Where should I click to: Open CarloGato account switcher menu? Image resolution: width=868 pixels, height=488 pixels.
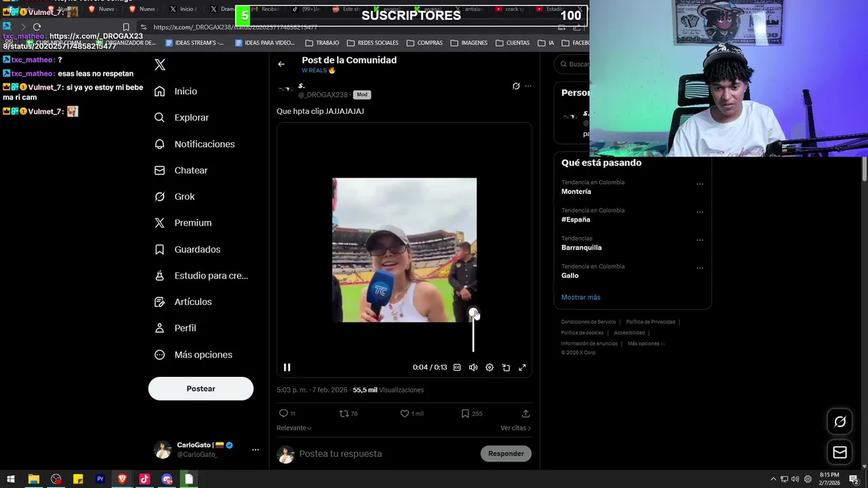pos(206,449)
